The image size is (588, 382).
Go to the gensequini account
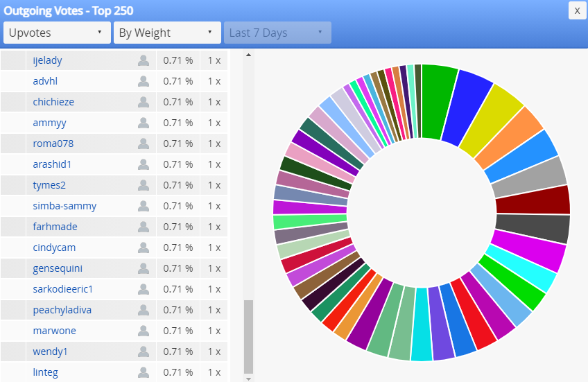(58, 268)
